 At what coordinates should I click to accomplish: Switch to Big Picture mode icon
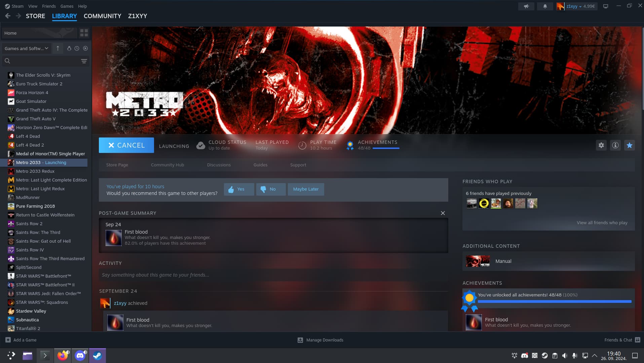(606, 6)
